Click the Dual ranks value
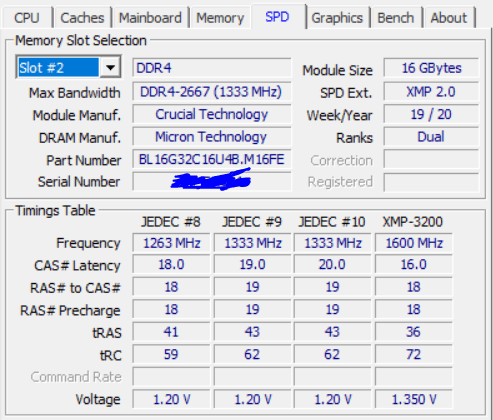This screenshot has height=420, width=493. [431, 137]
